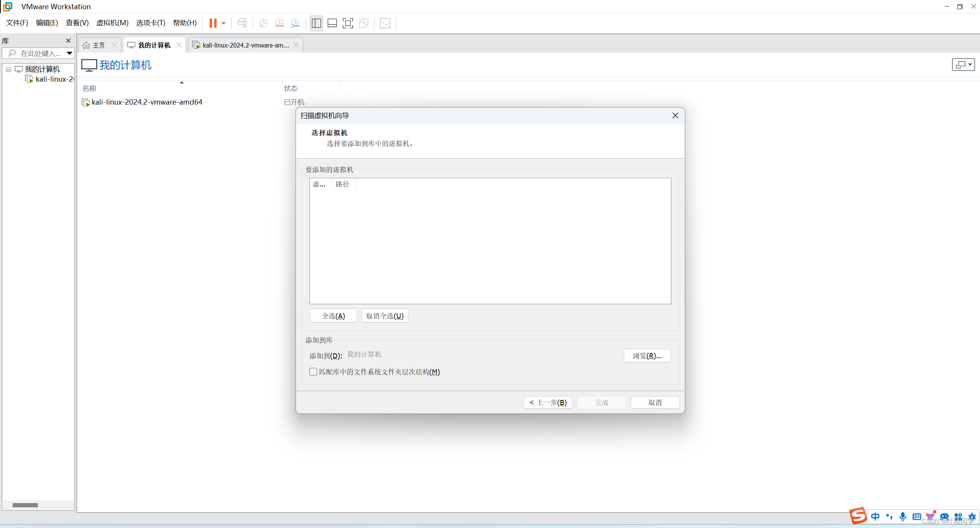This screenshot has width=980, height=528.
Task: Open the dropdown beside the pause button
Action: pyautogui.click(x=224, y=23)
